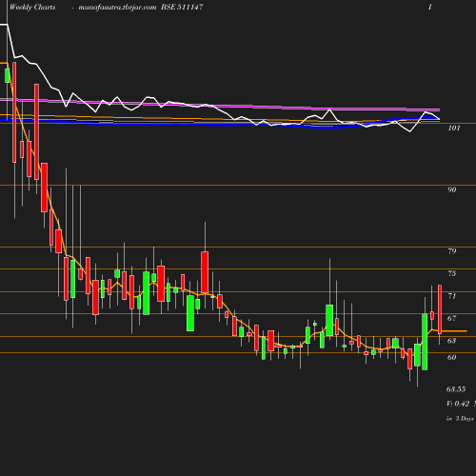Click the 'V: 0.42' volume value
The height and width of the screenshot is (476, 476).
pyautogui.click(x=458, y=404)
